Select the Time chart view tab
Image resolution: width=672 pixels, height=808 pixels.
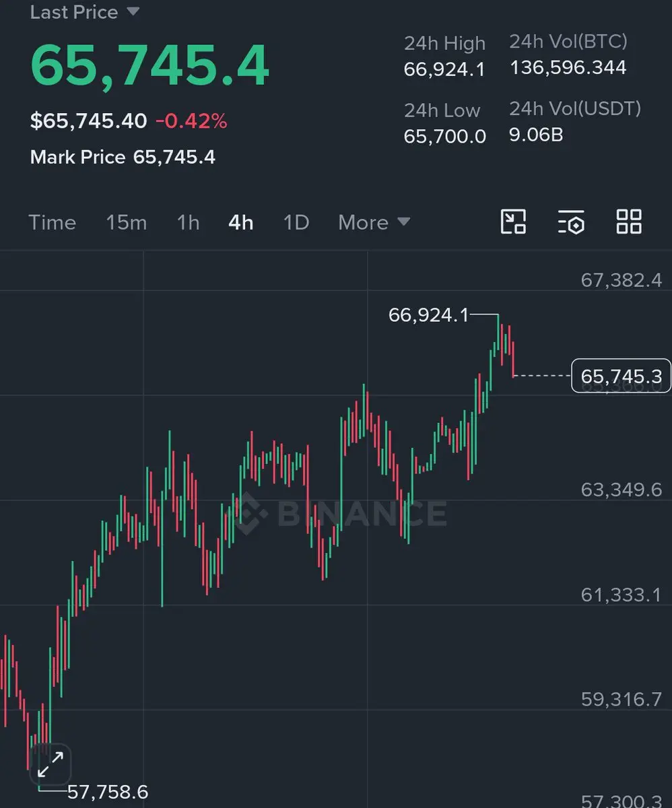(52, 222)
